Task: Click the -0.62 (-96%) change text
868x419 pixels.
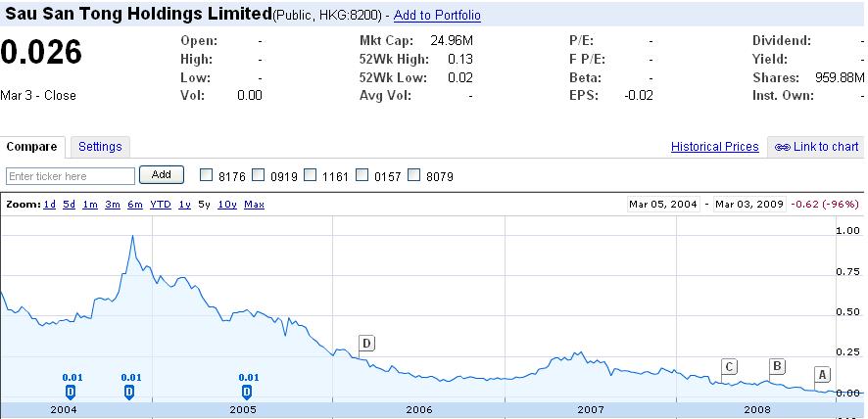Action: coord(825,205)
